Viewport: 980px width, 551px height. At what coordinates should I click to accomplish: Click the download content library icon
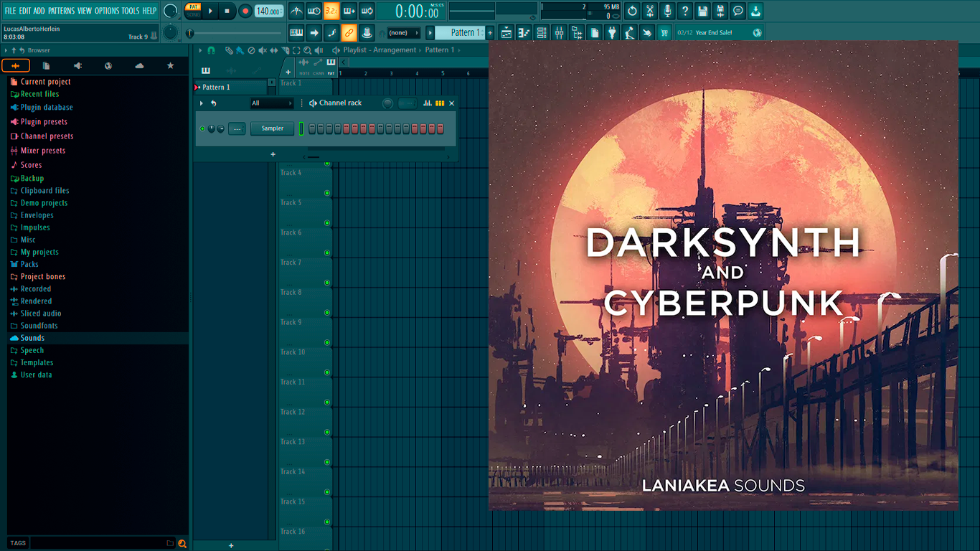pos(755,11)
